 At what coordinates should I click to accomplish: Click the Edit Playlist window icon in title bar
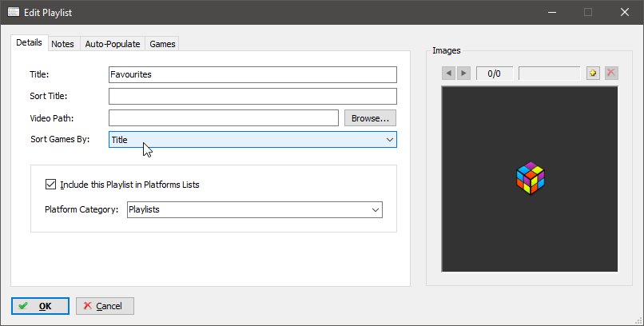(x=13, y=12)
